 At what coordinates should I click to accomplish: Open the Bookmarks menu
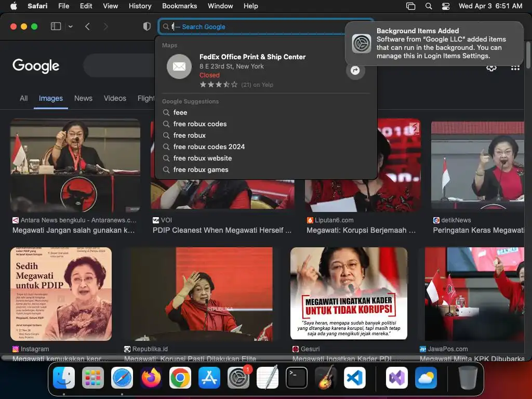[x=179, y=6]
